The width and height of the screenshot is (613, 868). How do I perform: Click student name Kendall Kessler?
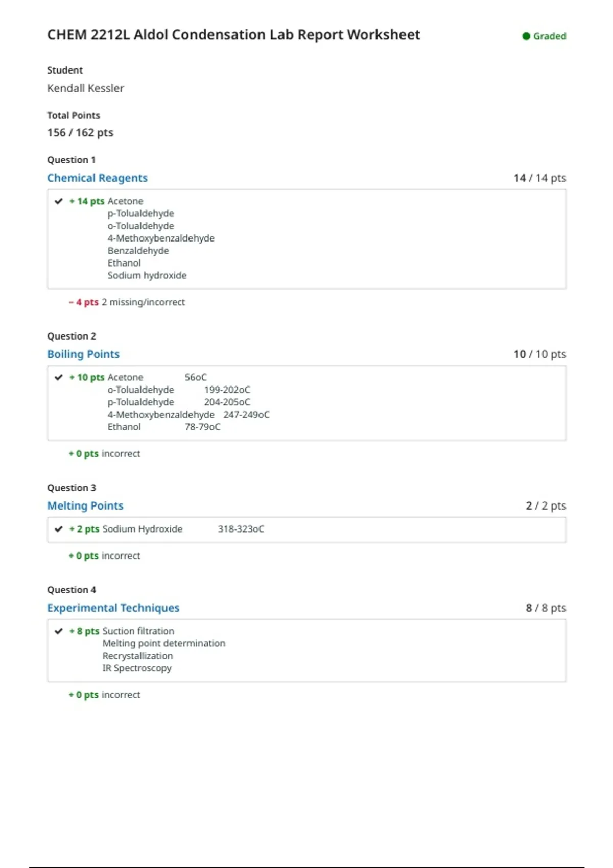click(x=85, y=88)
